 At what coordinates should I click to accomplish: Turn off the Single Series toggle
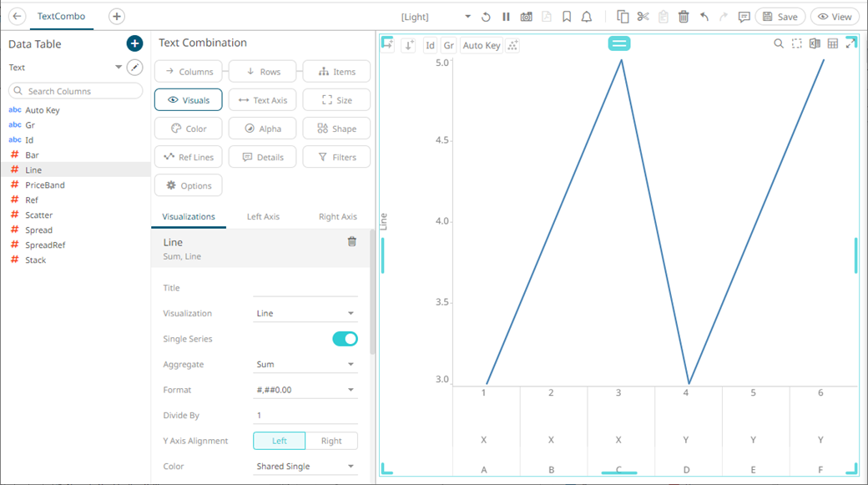(345, 339)
